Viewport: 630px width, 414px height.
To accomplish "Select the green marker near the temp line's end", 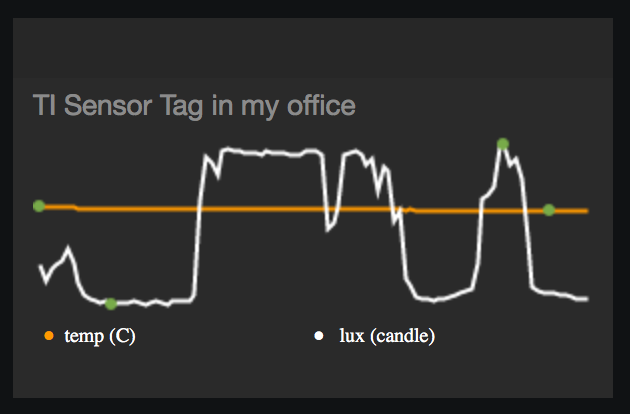I will [549, 210].
